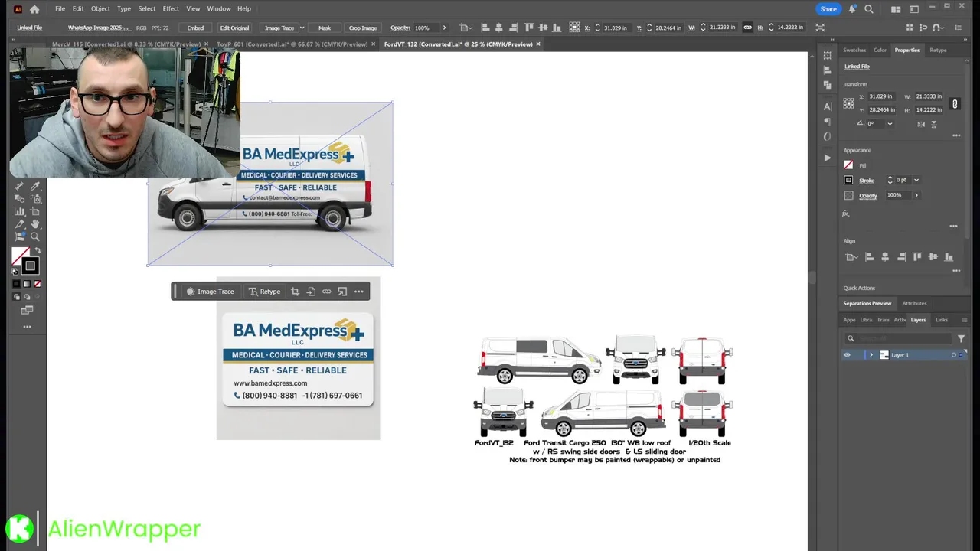Click Embed in control bar
Screen dimensions: 980x551
(195, 28)
